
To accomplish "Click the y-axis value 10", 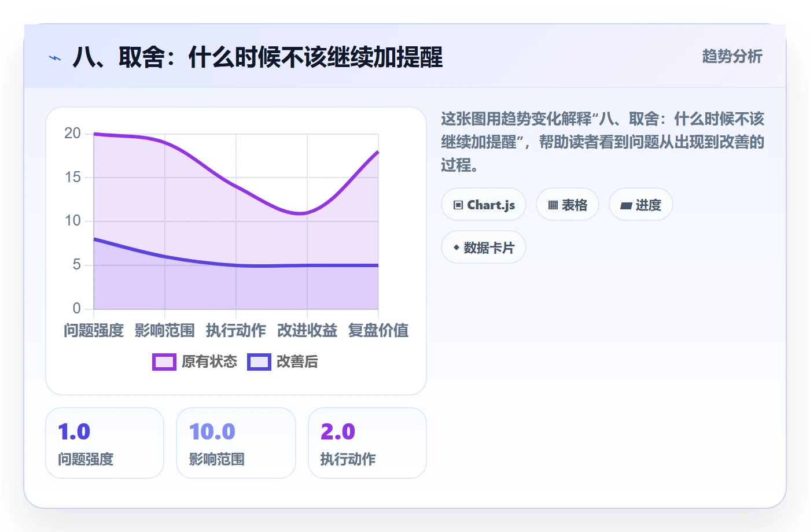I will pyautogui.click(x=73, y=221).
